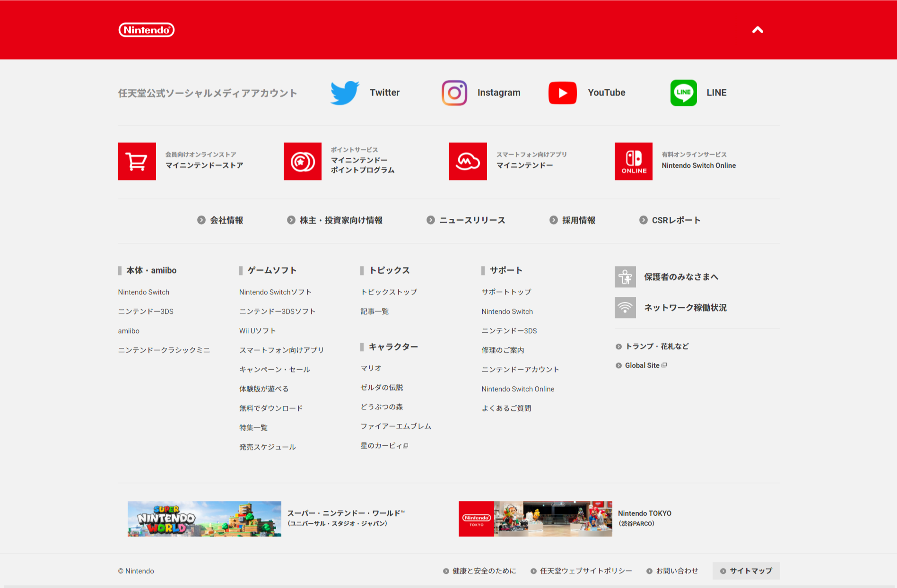Open Super Nintendo World banner image
The image size is (897, 588).
pyautogui.click(x=204, y=519)
